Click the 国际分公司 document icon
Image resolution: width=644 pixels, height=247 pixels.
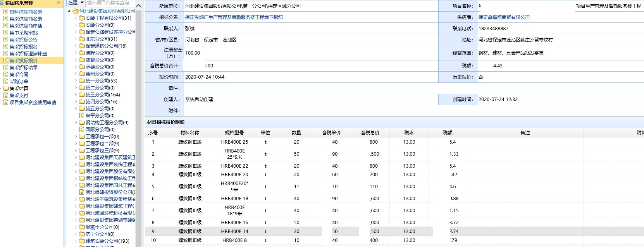tap(82, 129)
